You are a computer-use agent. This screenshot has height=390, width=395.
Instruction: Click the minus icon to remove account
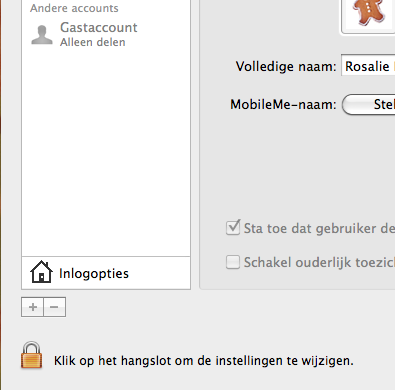[x=54, y=307]
